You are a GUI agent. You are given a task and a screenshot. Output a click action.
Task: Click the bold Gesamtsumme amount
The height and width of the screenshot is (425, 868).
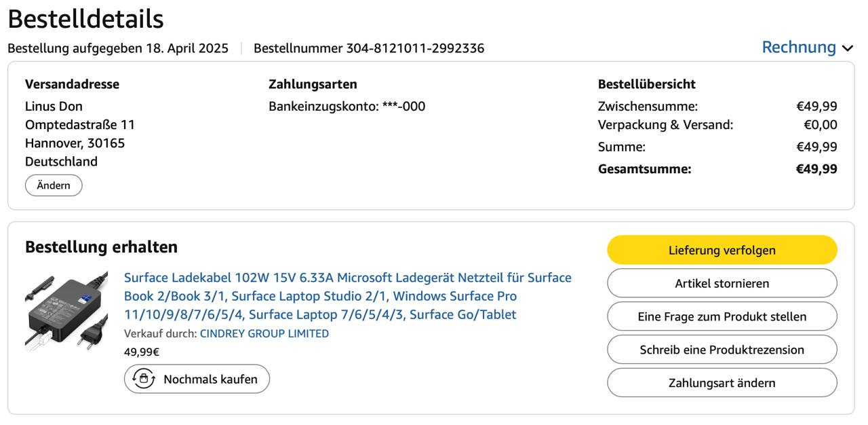[816, 169]
